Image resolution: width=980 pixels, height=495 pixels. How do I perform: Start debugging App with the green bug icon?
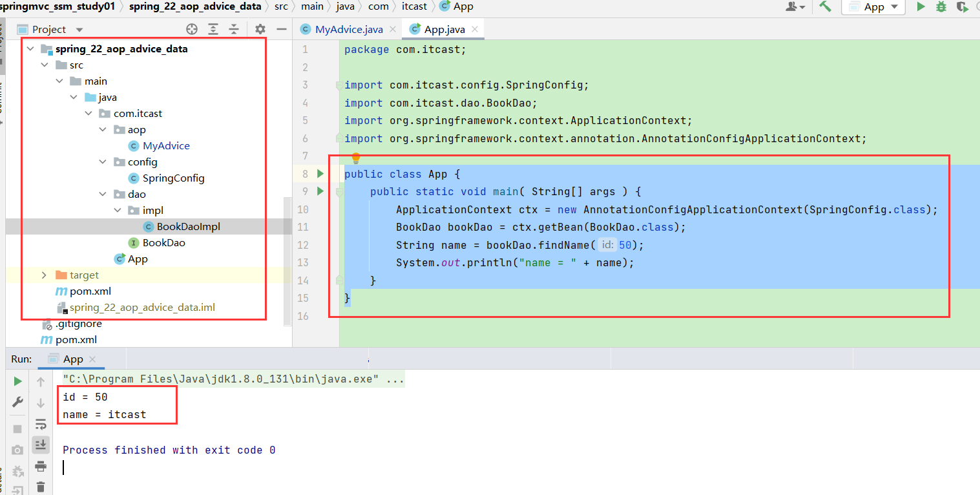point(941,6)
